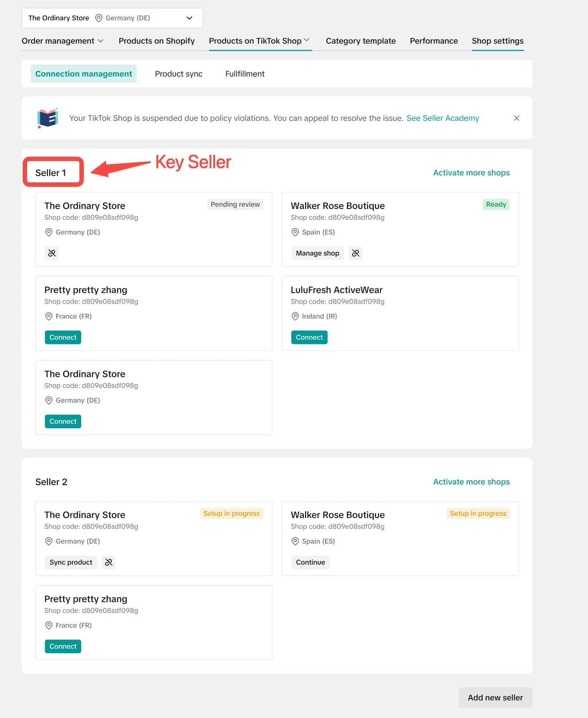Connect Pretty pretty zhang shop in Seller 1
This screenshot has height=718, width=588.
63,337
